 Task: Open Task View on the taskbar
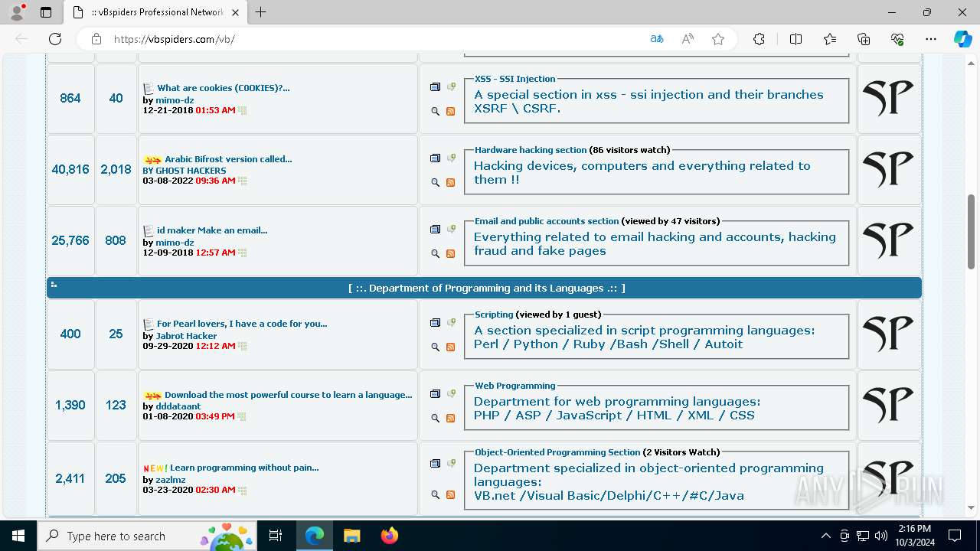[x=276, y=536]
